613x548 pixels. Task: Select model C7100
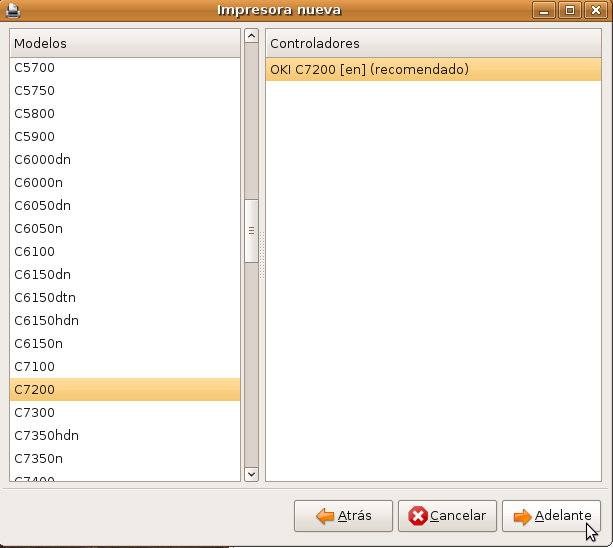coord(125,367)
